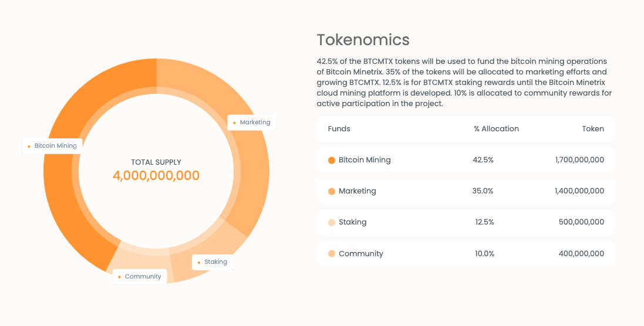Click the Bitcoin Mining chart label
This screenshot has width=644, height=326.
point(52,146)
